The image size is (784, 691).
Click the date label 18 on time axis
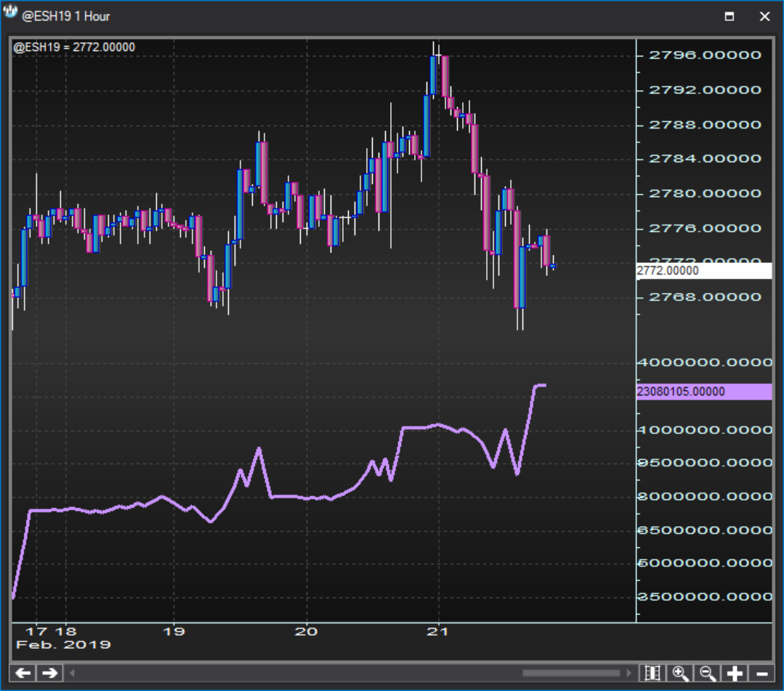(x=65, y=631)
